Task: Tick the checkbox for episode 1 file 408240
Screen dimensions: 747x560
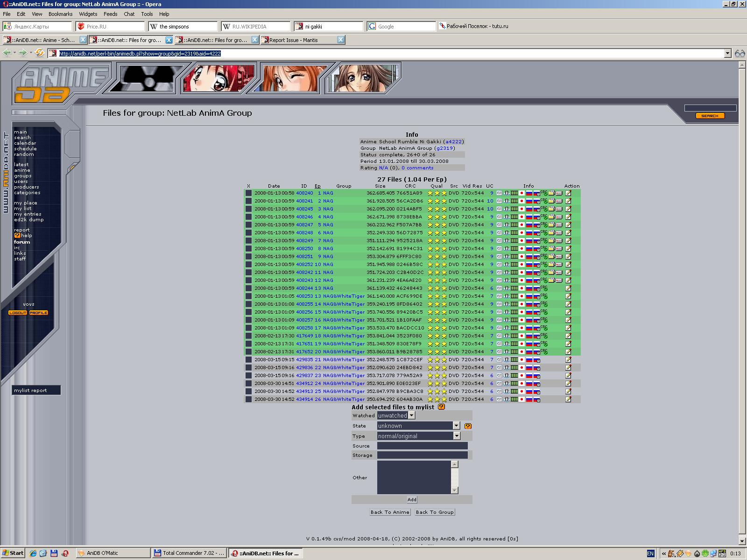Action: [x=249, y=193]
